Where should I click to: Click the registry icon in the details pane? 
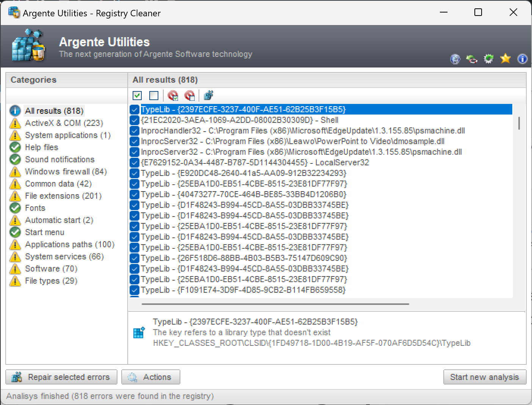[139, 333]
